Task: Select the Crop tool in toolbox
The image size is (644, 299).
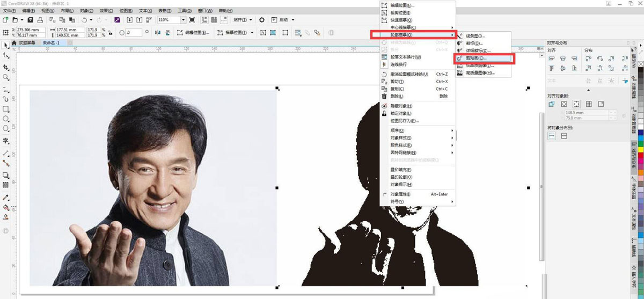Action: (6, 67)
